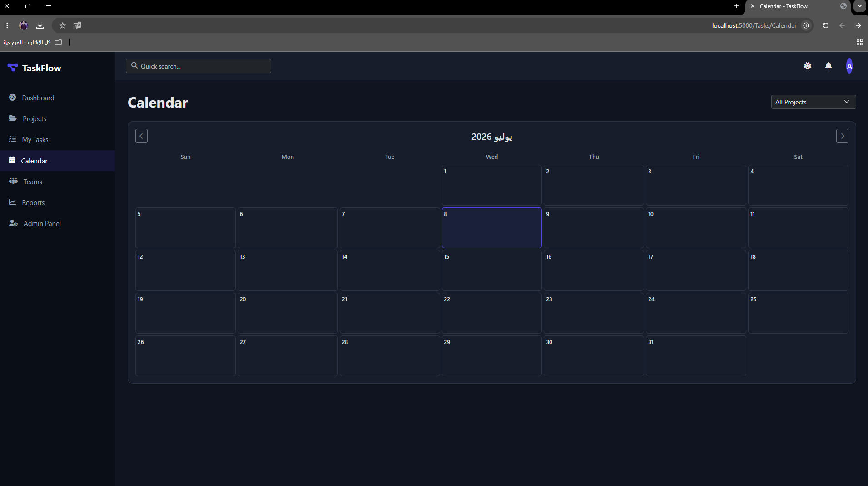Select day 15 calendar cell
Viewport: 868px width, 486px height.
[x=491, y=270]
